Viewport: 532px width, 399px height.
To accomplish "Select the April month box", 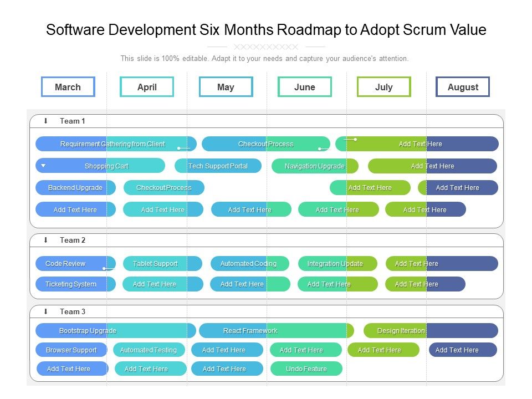I will point(147,87).
